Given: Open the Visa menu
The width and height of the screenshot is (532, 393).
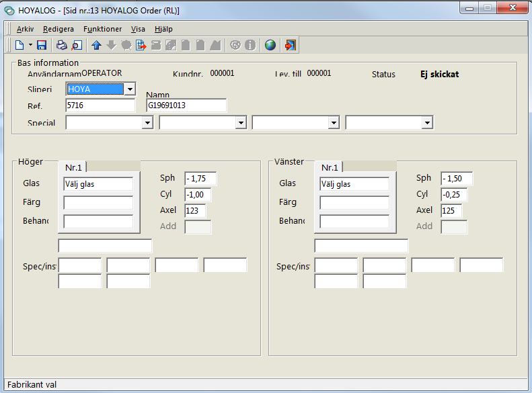Looking at the screenshot, I should point(138,29).
